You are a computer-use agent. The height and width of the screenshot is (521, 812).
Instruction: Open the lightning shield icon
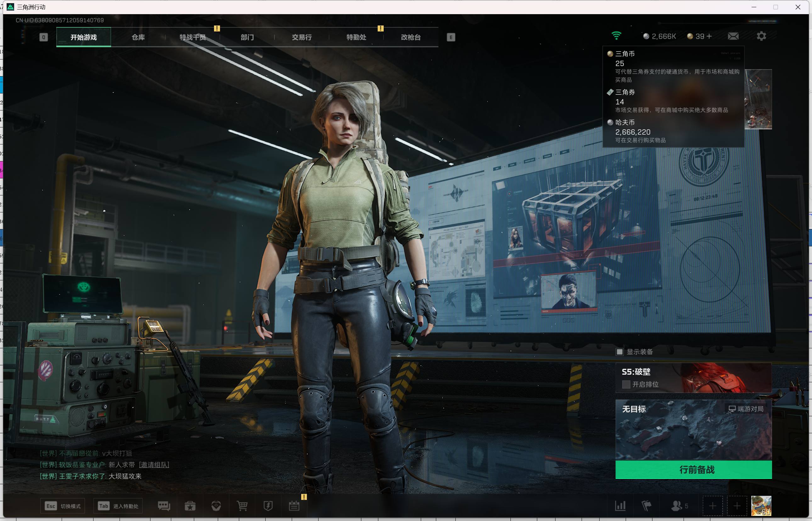coord(268,506)
